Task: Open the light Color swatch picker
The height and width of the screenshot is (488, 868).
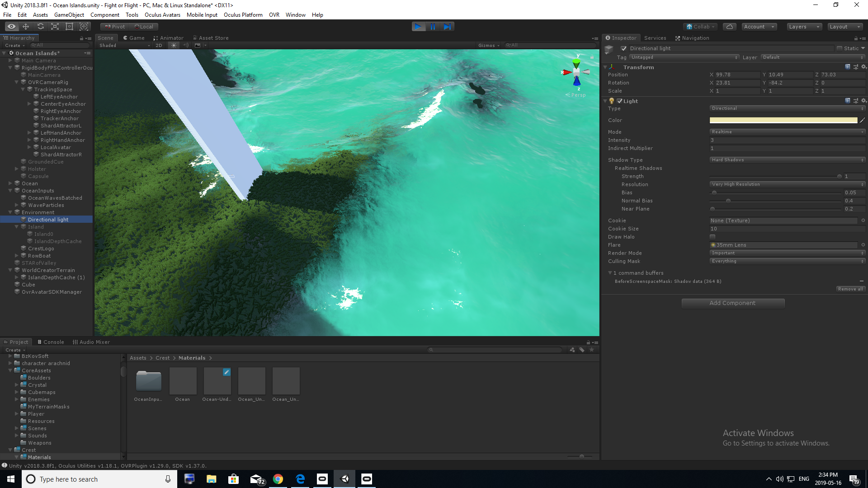Action: point(782,120)
